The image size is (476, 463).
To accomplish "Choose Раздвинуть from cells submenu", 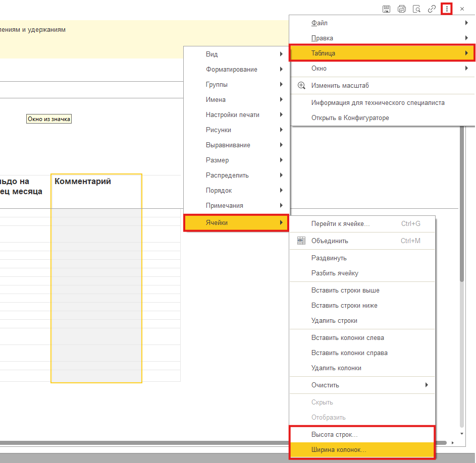I will tap(362, 258).
